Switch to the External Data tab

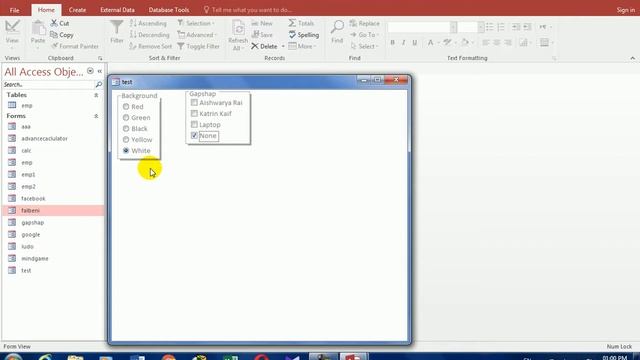pos(117,10)
